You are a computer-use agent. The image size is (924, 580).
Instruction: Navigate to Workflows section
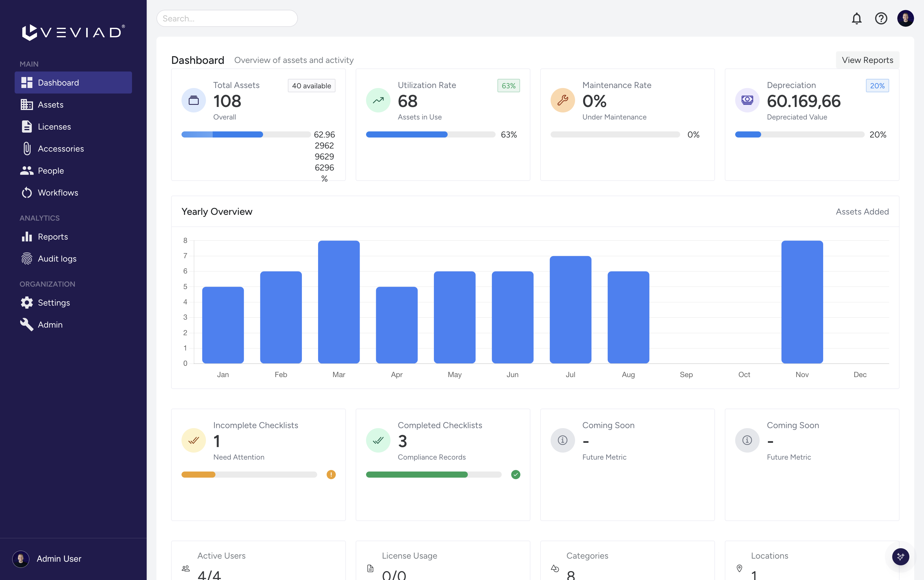click(57, 193)
